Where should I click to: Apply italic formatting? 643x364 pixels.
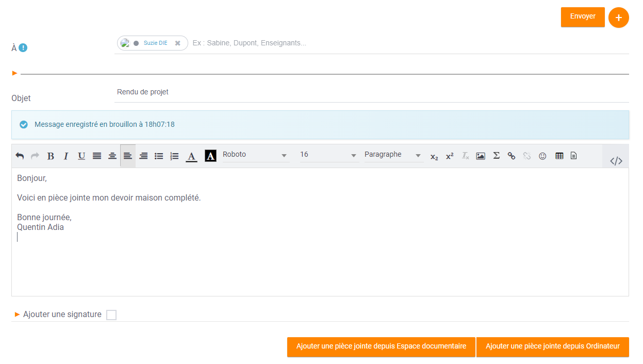pyautogui.click(x=66, y=156)
